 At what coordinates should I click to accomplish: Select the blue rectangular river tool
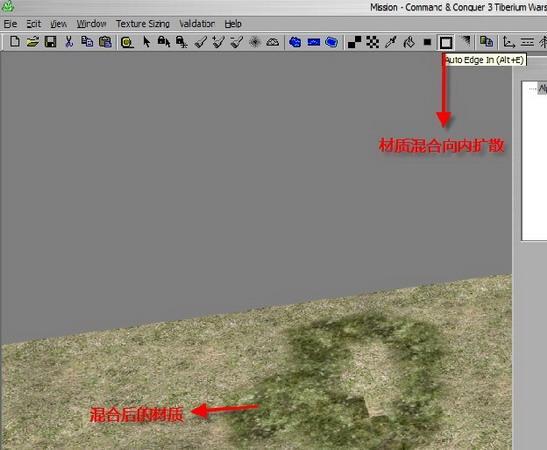[x=314, y=43]
